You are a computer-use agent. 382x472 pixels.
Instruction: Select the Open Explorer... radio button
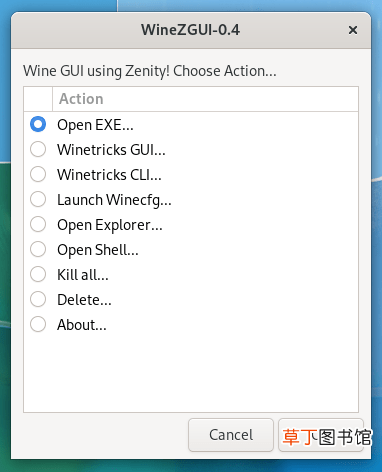point(38,224)
